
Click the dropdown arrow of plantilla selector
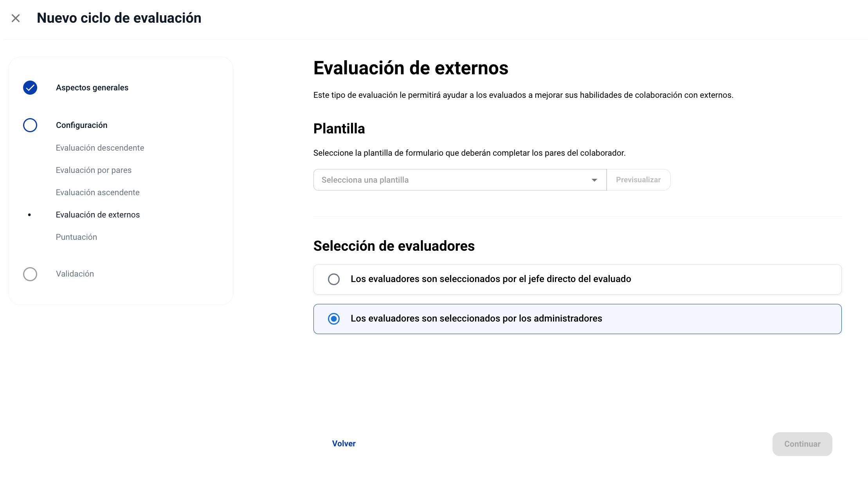(594, 180)
